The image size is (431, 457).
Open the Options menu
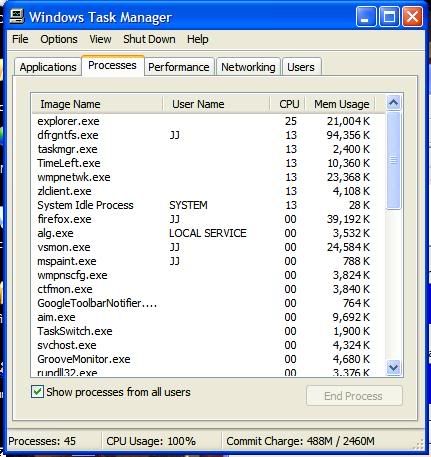tap(59, 39)
